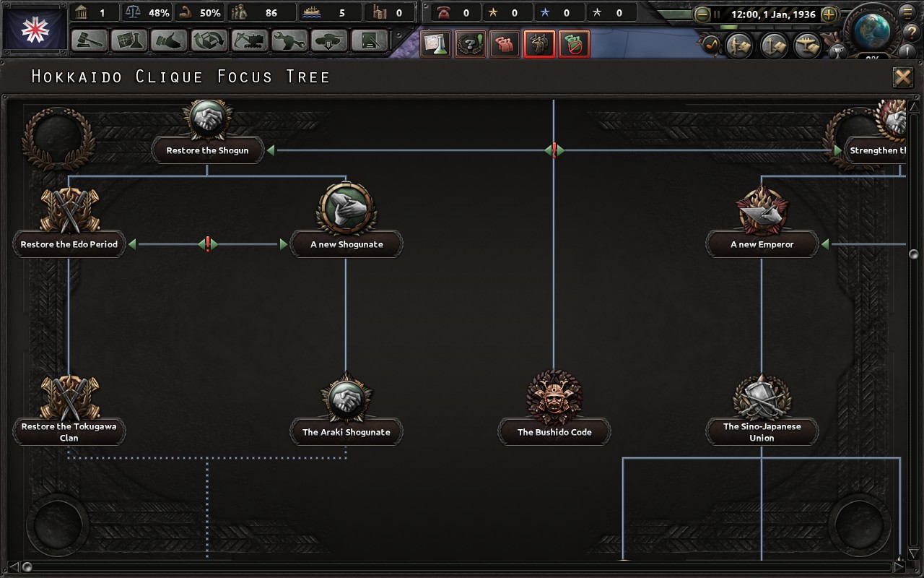
Task: Open the main menu hamburger button
Action: pos(908,12)
